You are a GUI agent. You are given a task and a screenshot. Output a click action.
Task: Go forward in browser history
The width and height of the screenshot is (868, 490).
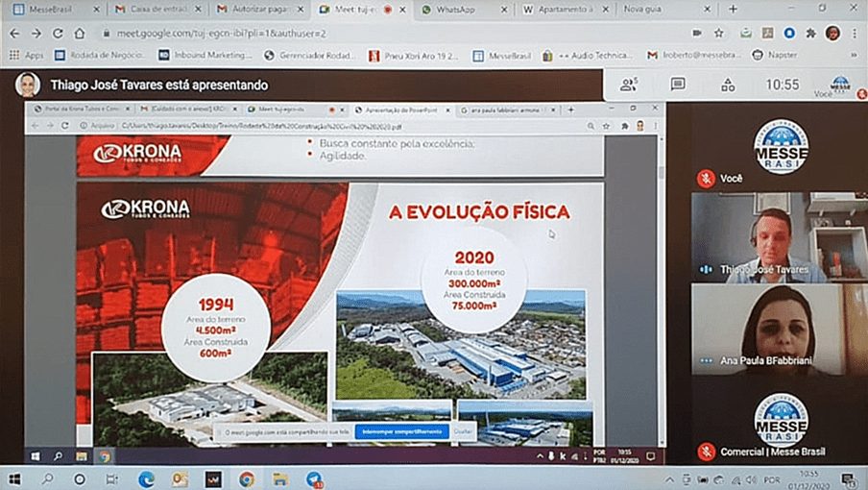point(36,34)
